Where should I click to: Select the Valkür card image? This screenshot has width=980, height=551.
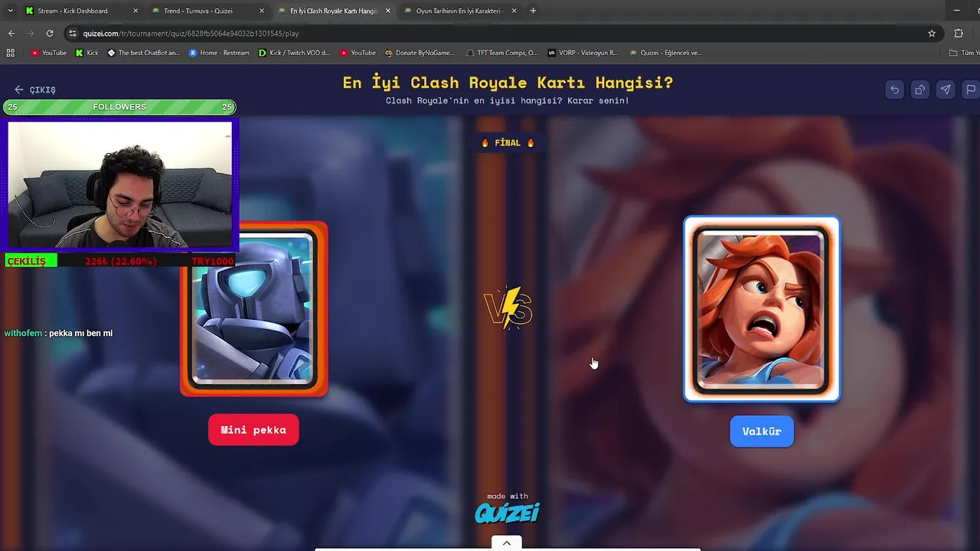762,309
